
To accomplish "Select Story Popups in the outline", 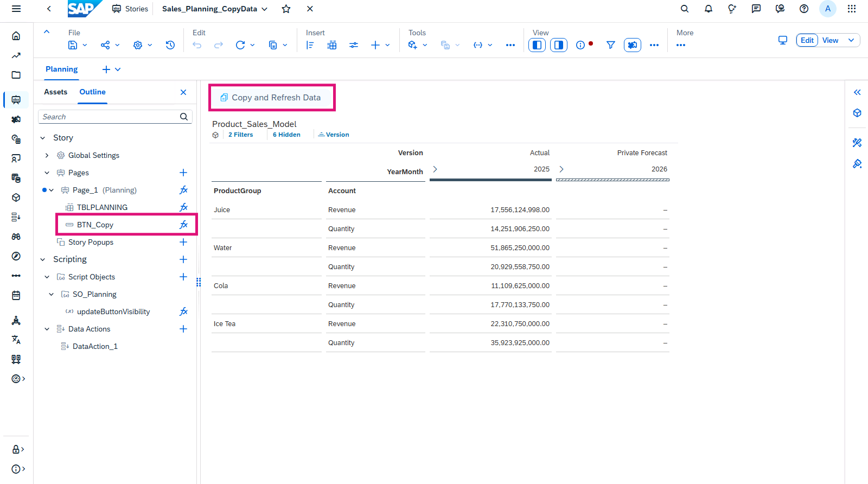I will click(x=91, y=242).
